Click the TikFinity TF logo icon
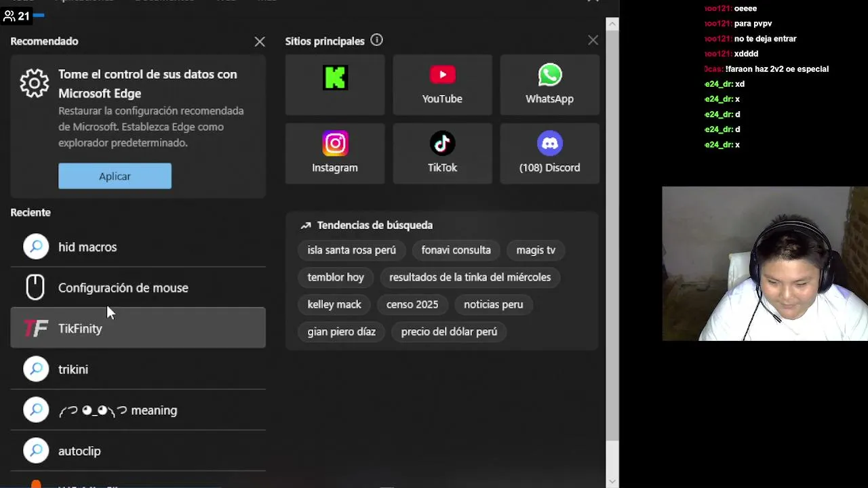This screenshot has height=488, width=868. coord(36,329)
